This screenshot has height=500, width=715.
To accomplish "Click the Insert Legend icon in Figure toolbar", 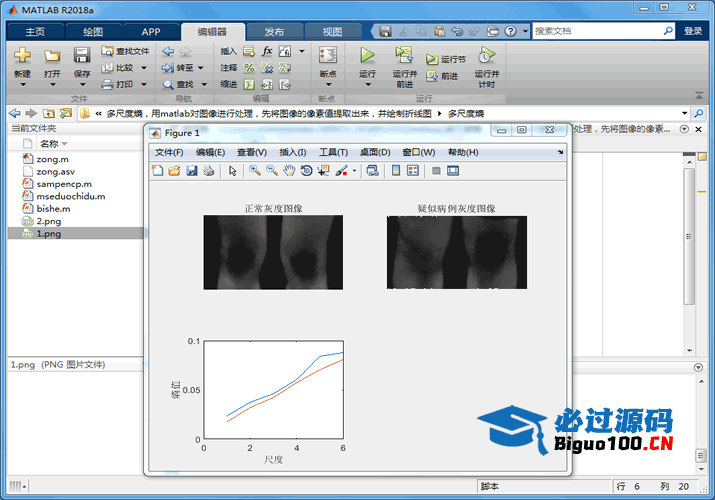I will tap(412, 171).
